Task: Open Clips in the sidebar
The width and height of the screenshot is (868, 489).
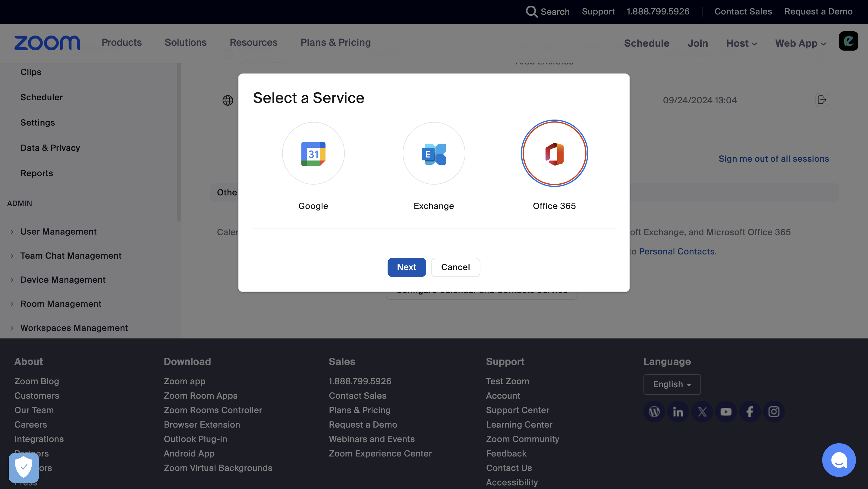Action: [x=31, y=72]
